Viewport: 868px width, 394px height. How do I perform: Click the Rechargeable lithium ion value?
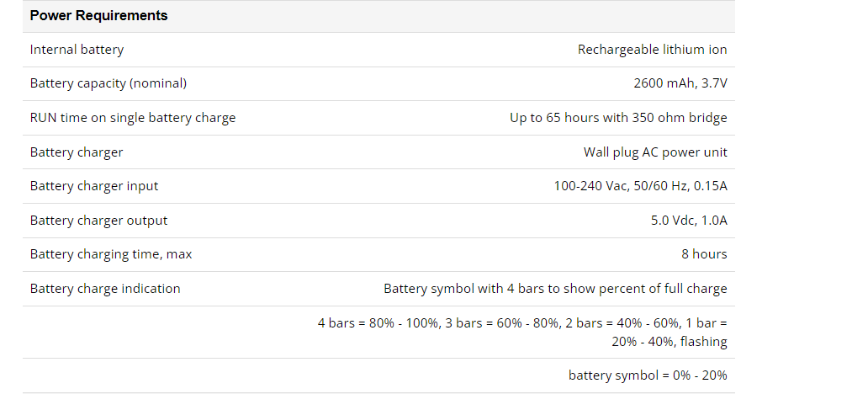pos(652,50)
